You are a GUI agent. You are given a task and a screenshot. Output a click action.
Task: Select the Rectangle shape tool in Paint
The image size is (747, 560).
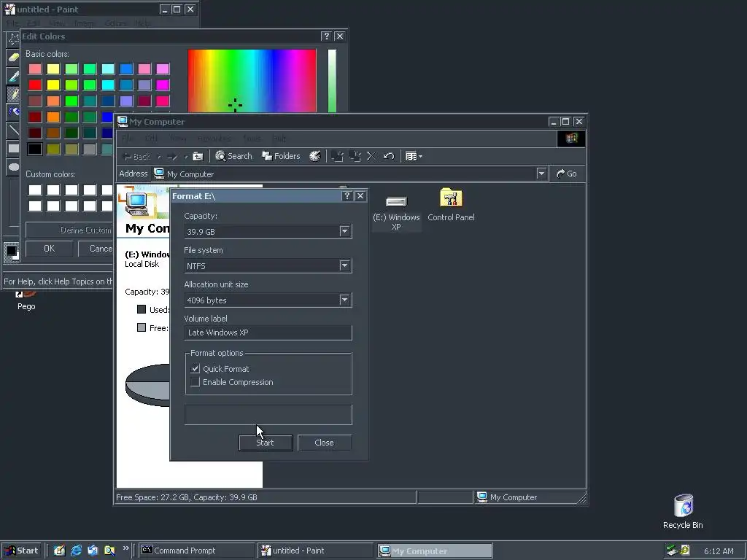[13, 148]
